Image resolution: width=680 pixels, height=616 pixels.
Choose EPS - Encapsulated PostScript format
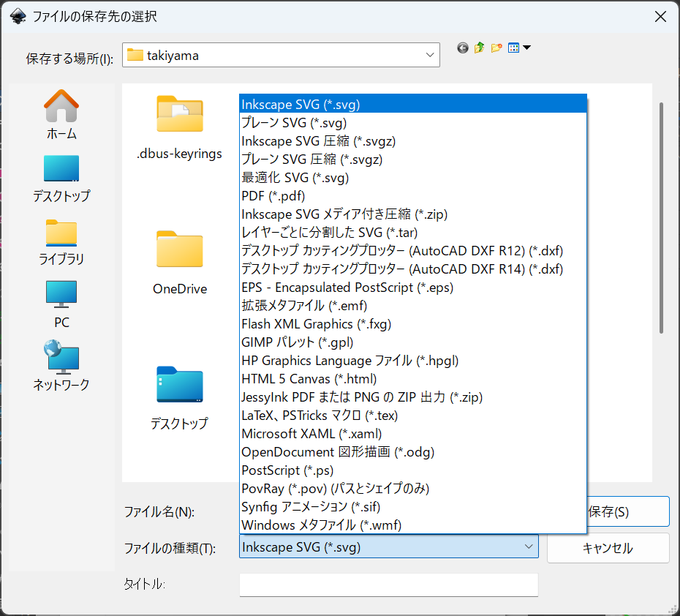[x=347, y=288]
